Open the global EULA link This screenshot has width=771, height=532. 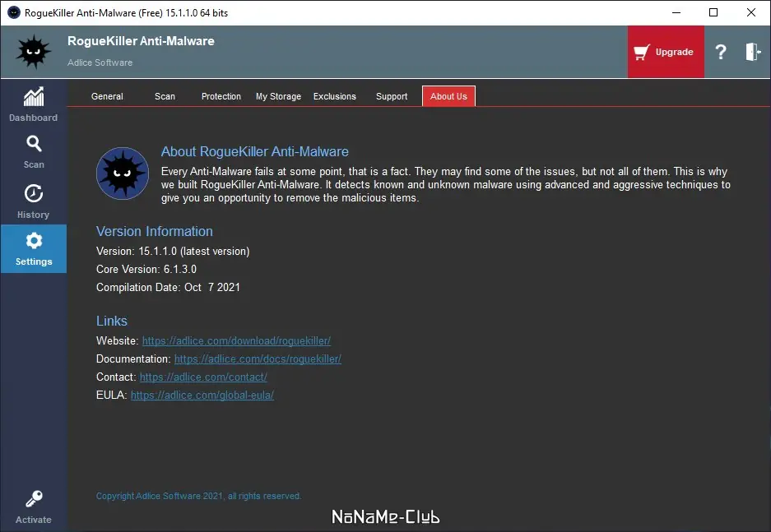tap(202, 396)
